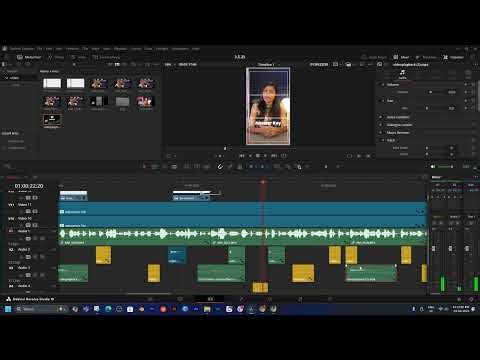Open the Fairlight menu
480x360 pixels.
pyautogui.click(x=162, y=49)
